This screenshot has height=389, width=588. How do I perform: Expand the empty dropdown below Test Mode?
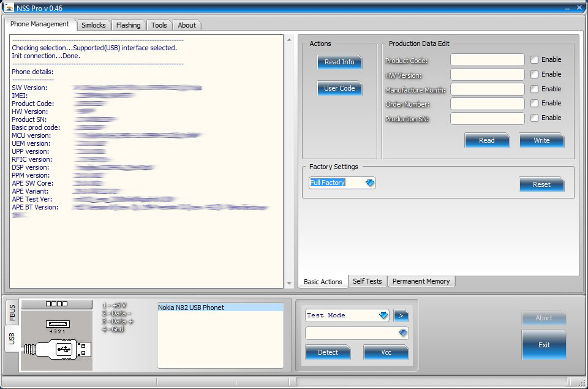402,333
